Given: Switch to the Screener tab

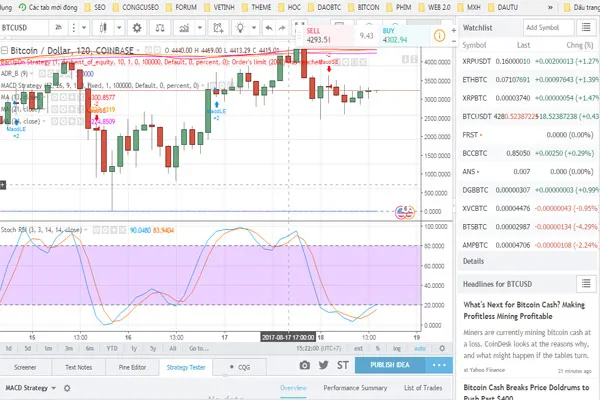Looking at the screenshot, I should (25, 367).
